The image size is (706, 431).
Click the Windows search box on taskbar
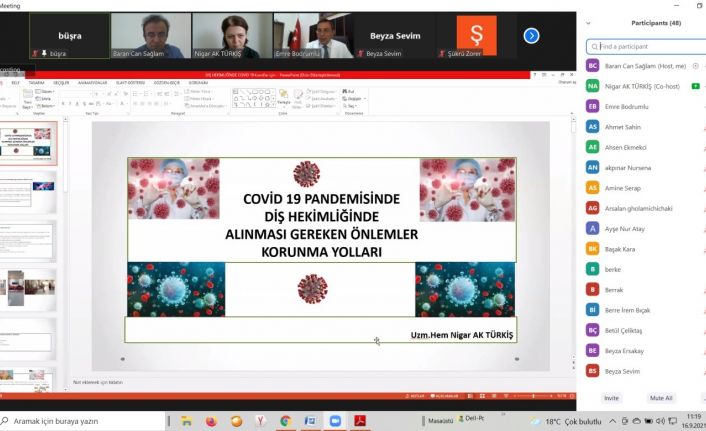80,421
